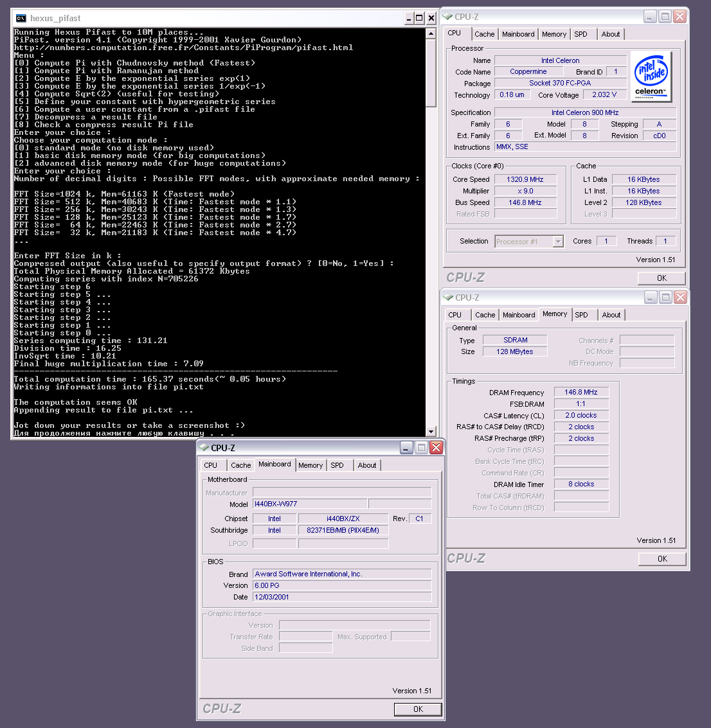Close the hexus_pifast console window
Viewport: 711px width, 728px height.
tap(431, 18)
